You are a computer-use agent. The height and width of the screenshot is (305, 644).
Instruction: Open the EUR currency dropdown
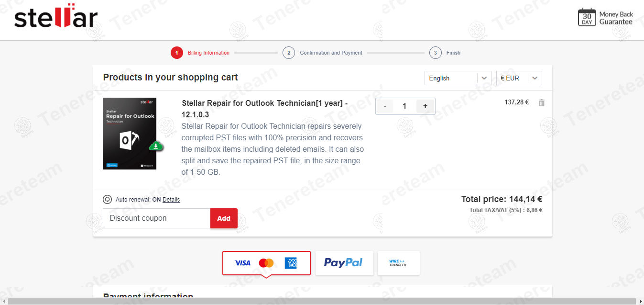click(x=519, y=78)
